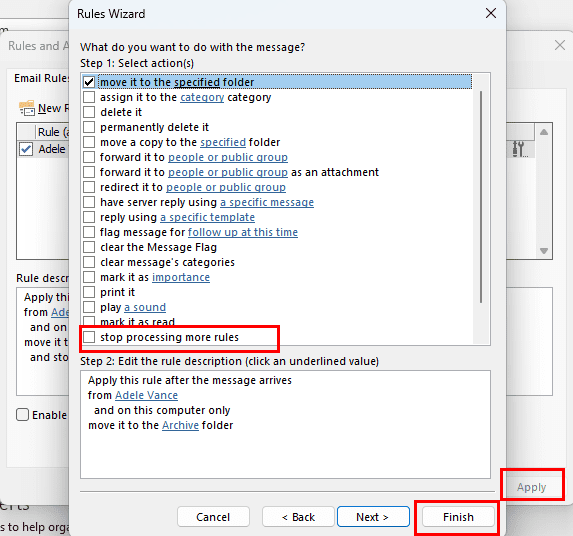
Task: Go to previous step with Back button
Action: pos(298,517)
